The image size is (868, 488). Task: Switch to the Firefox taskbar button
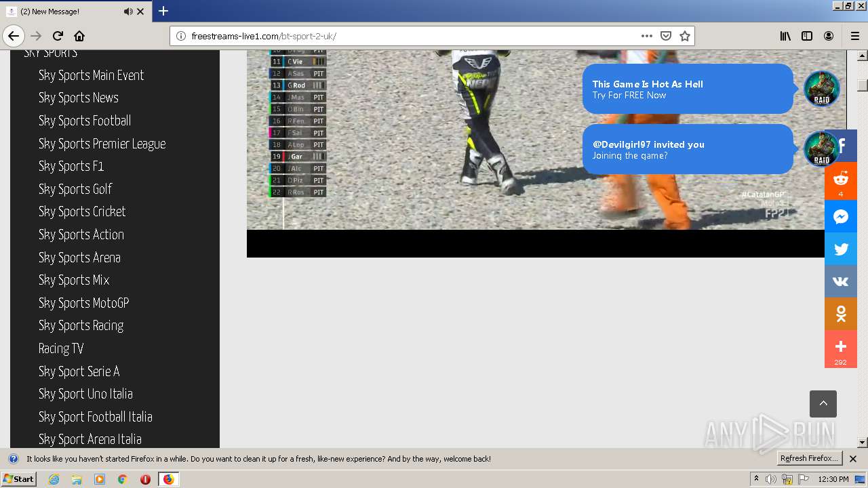pyautogui.click(x=168, y=479)
